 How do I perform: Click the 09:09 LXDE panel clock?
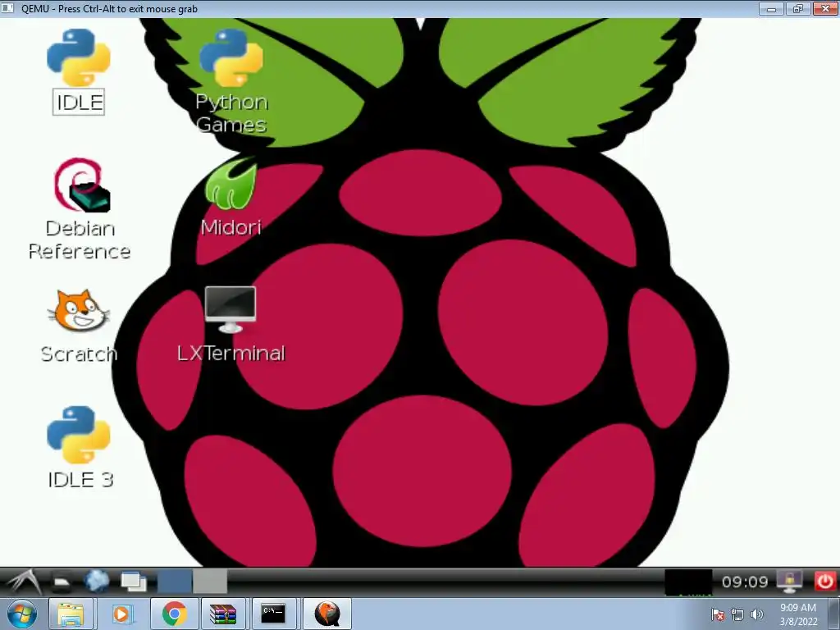[x=745, y=582]
